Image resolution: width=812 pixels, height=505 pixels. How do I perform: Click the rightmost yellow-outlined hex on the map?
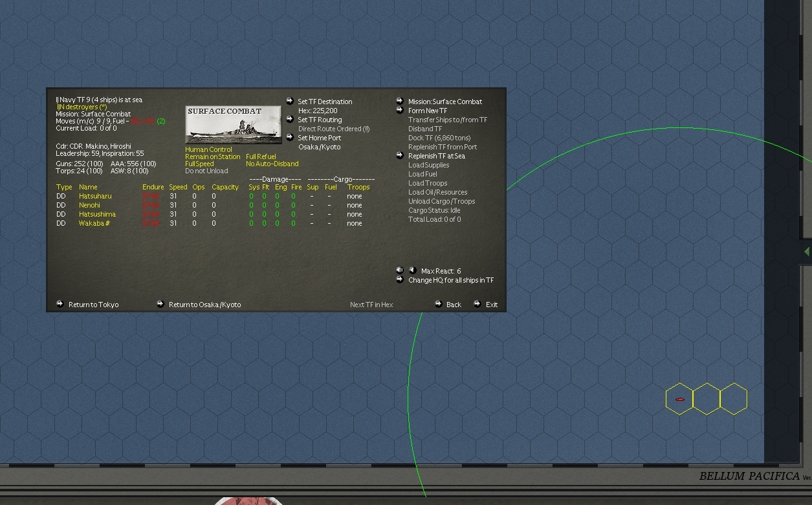point(734,399)
